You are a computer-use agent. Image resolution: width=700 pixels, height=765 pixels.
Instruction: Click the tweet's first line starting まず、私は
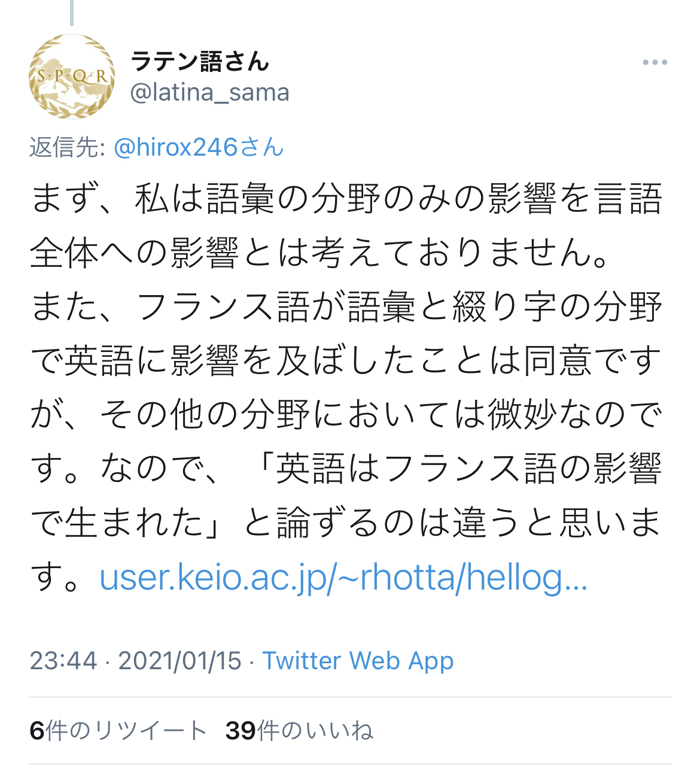point(346,199)
